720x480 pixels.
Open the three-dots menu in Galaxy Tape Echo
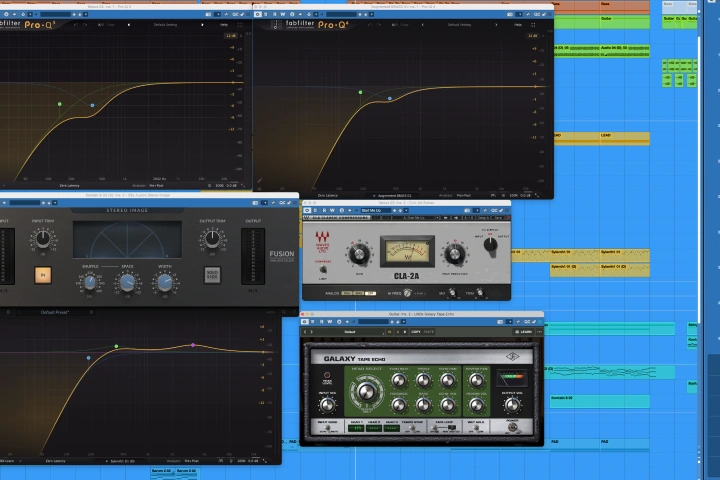point(539,332)
